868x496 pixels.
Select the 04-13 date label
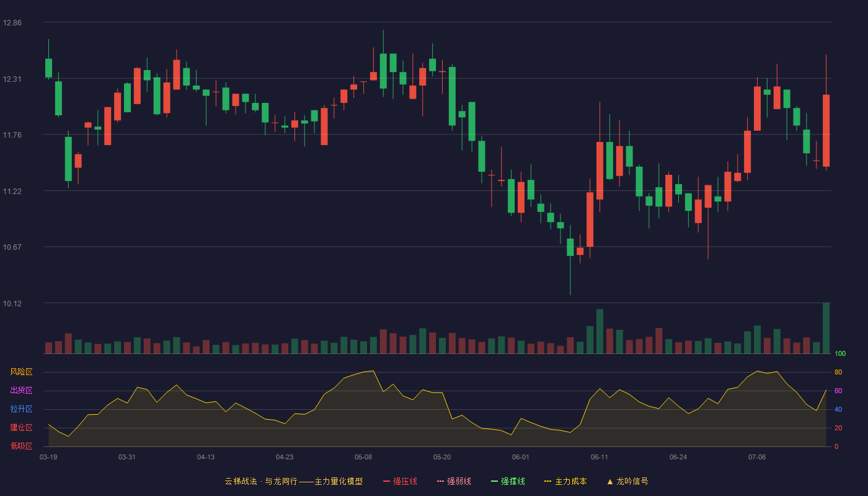click(206, 457)
